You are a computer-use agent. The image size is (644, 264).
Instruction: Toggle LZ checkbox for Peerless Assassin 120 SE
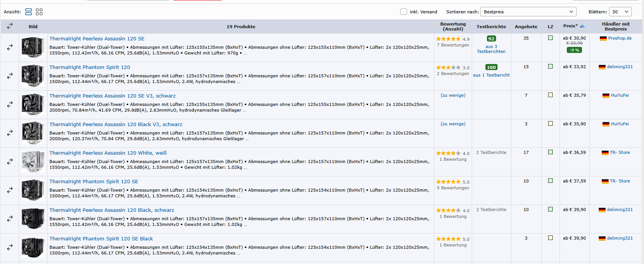point(550,38)
